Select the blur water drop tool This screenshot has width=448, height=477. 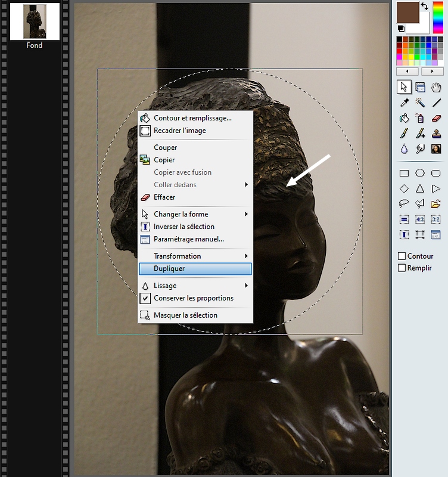pos(404,148)
